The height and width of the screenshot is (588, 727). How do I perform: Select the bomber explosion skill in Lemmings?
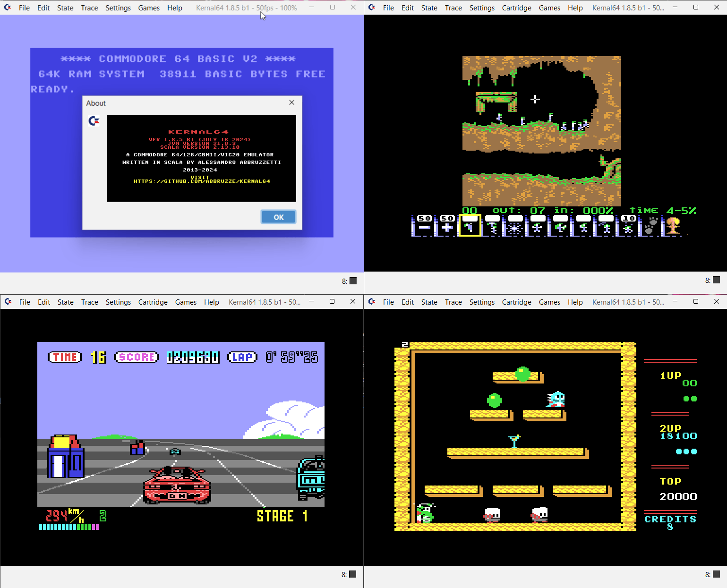point(515,225)
